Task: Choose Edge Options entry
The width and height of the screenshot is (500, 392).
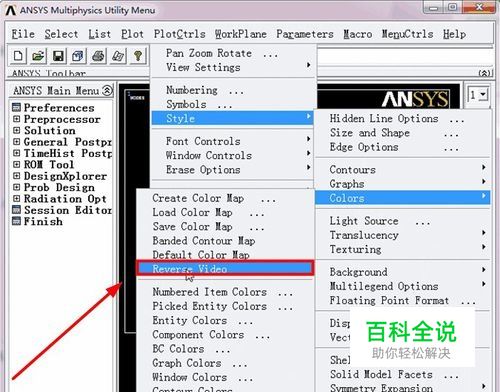Action: [403, 147]
